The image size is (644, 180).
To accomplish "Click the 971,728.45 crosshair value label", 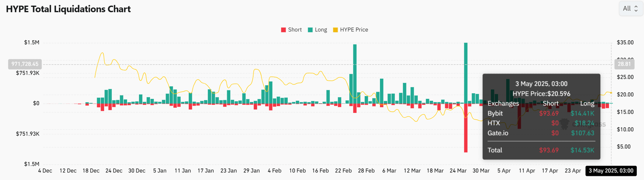I will (x=25, y=64).
